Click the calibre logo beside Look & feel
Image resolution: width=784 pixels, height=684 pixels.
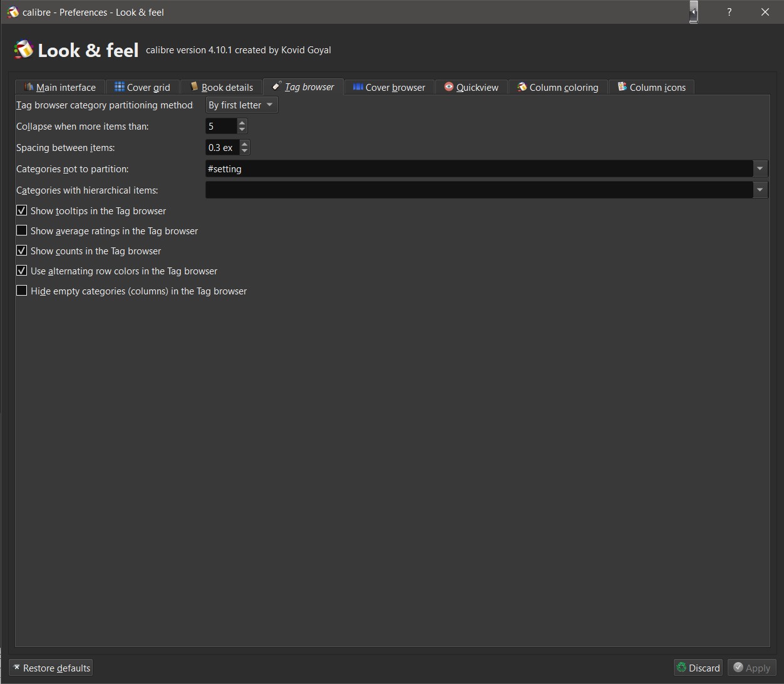pyautogui.click(x=23, y=49)
